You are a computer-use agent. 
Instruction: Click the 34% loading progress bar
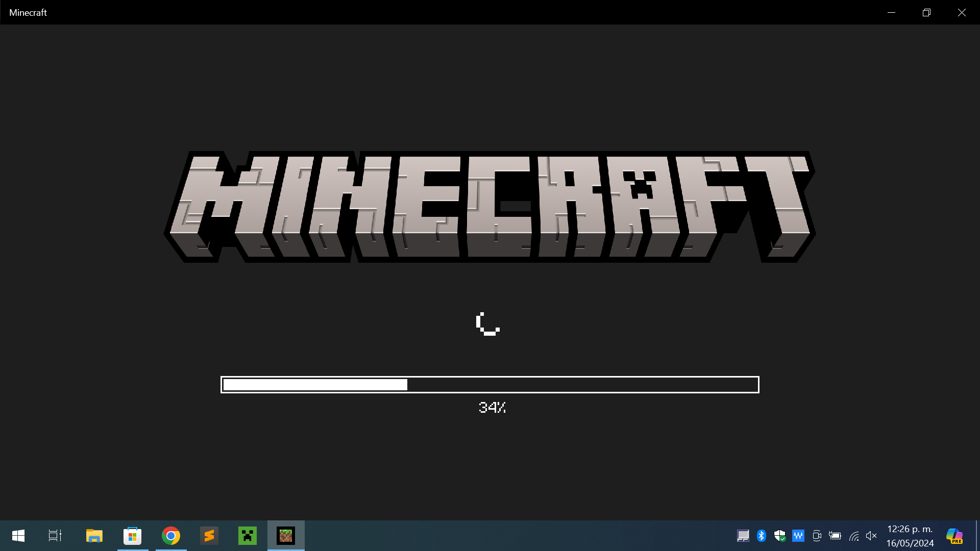[x=489, y=385]
